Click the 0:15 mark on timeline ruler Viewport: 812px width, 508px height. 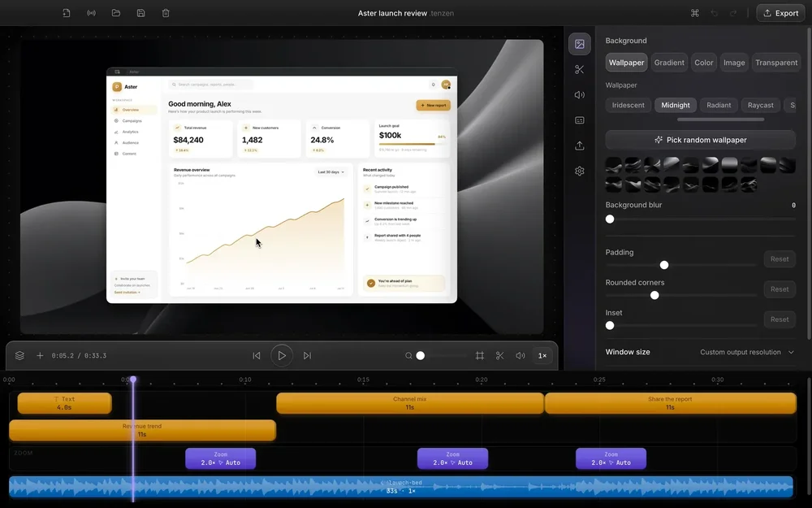coord(363,380)
